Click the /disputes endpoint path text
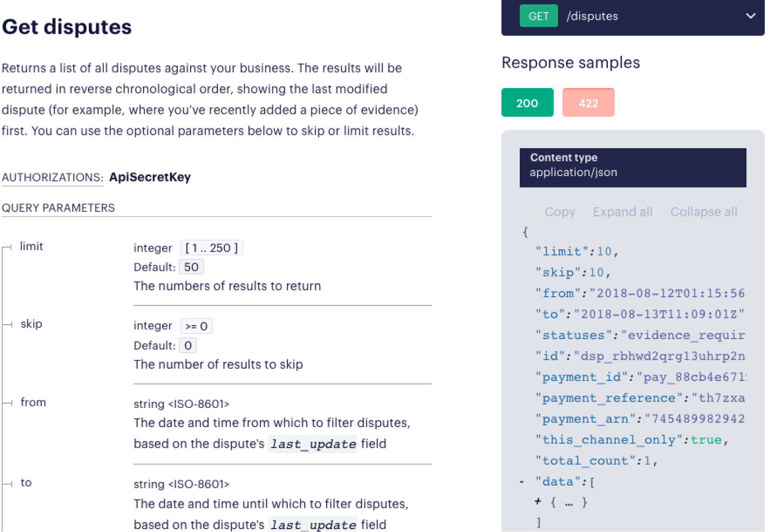 coord(592,16)
